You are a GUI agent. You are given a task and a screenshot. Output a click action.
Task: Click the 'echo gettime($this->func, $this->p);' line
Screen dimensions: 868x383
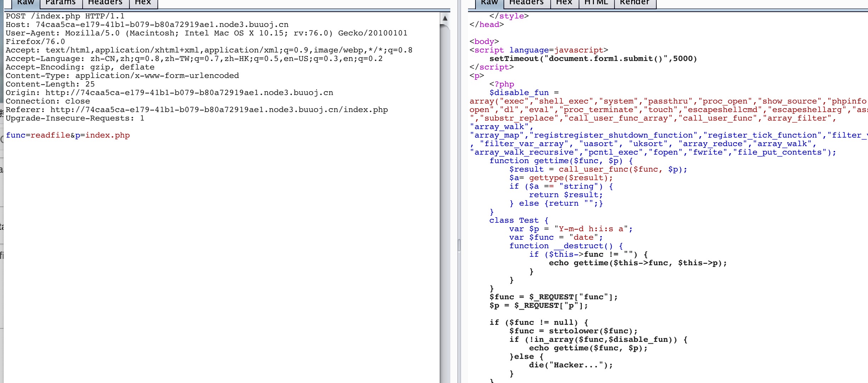tap(638, 263)
